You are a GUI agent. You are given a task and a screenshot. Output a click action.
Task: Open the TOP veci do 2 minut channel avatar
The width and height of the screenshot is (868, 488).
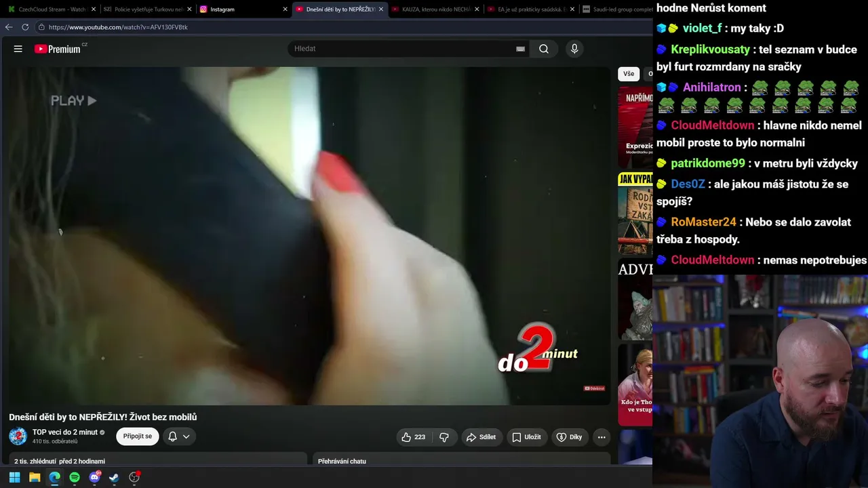point(18,436)
